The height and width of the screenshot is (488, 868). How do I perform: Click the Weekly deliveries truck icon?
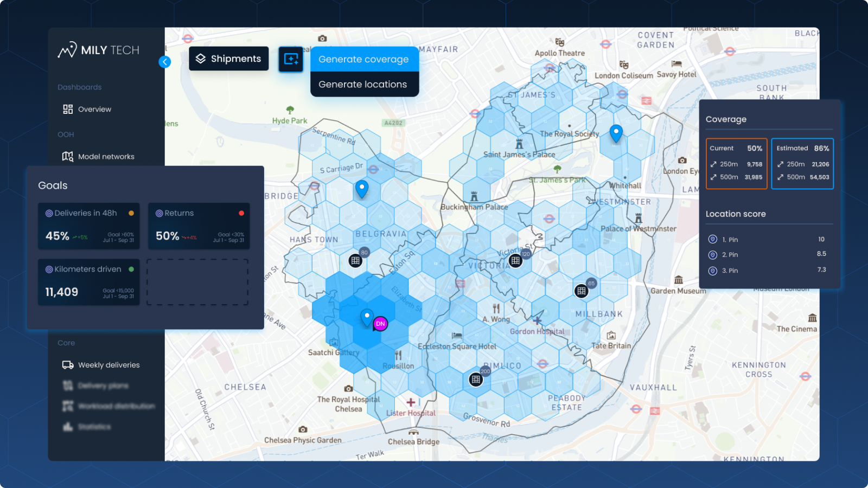(x=68, y=365)
